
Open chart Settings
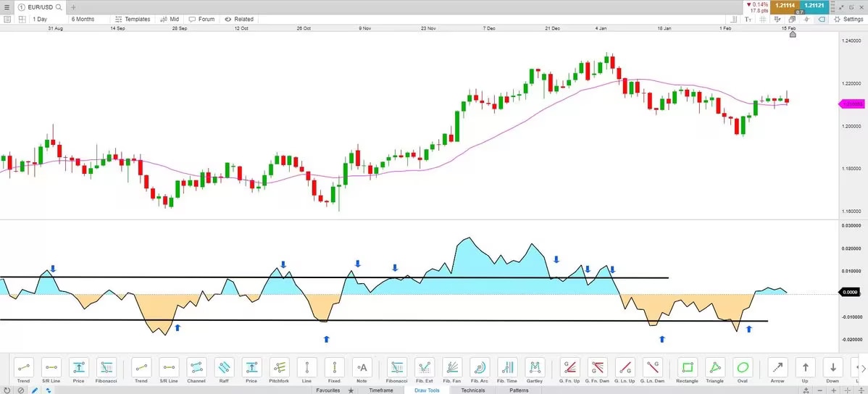click(848, 20)
